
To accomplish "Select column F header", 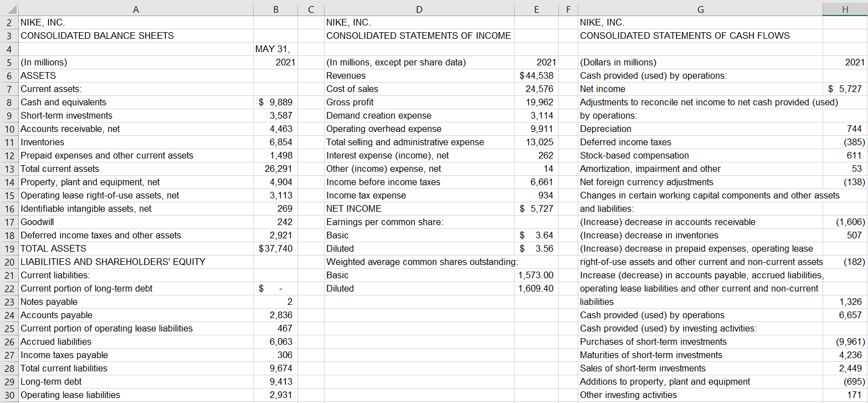I will click(x=568, y=8).
